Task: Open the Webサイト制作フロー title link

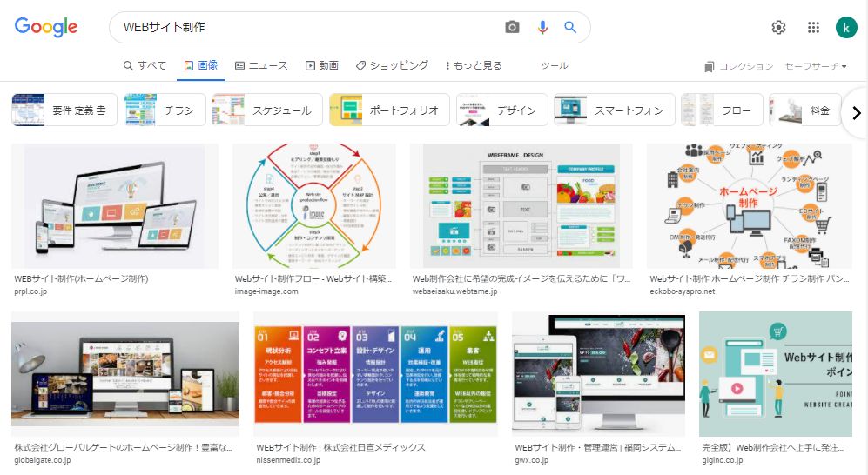Action: click(x=313, y=278)
